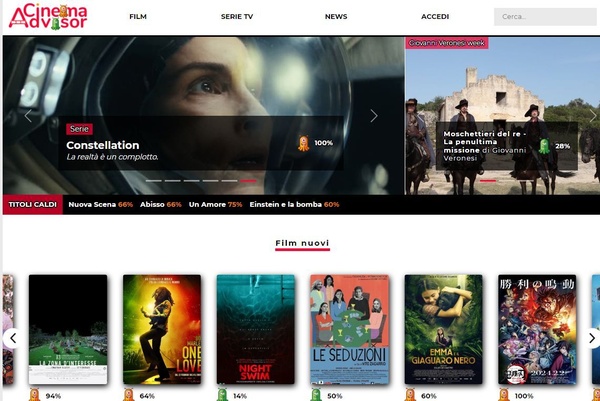Click orange mascot next to 64% rating

(129, 395)
